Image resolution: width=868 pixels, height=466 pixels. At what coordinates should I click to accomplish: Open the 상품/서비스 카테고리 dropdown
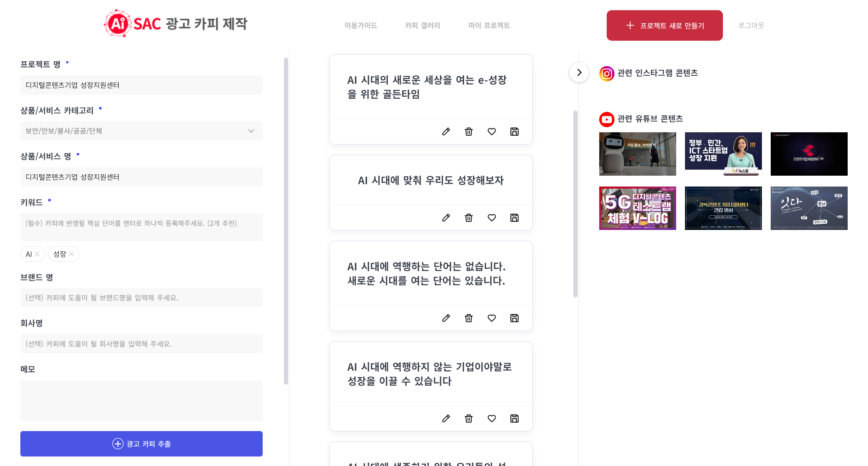[x=141, y=131]
